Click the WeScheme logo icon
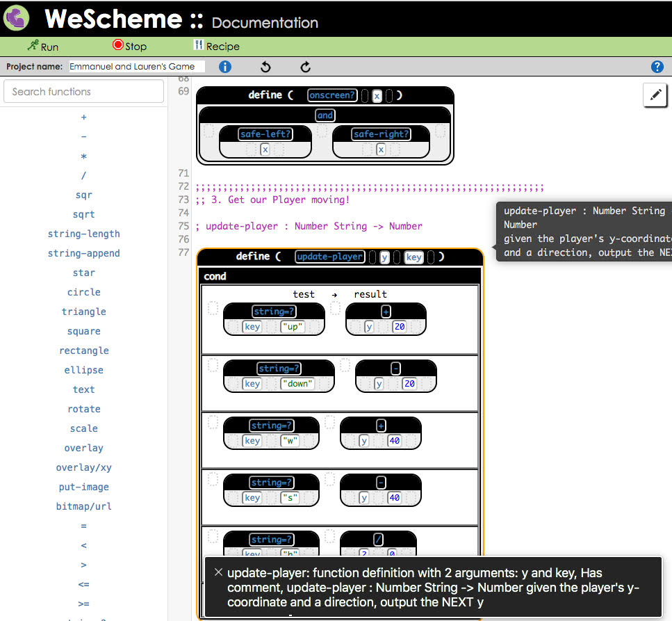 (17, 18)
